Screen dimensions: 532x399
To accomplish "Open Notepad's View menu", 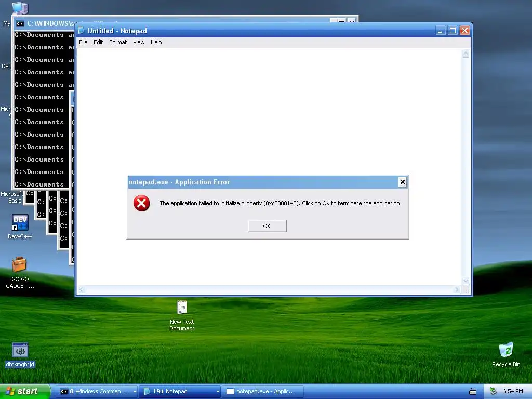I will [x=139, y=42].
